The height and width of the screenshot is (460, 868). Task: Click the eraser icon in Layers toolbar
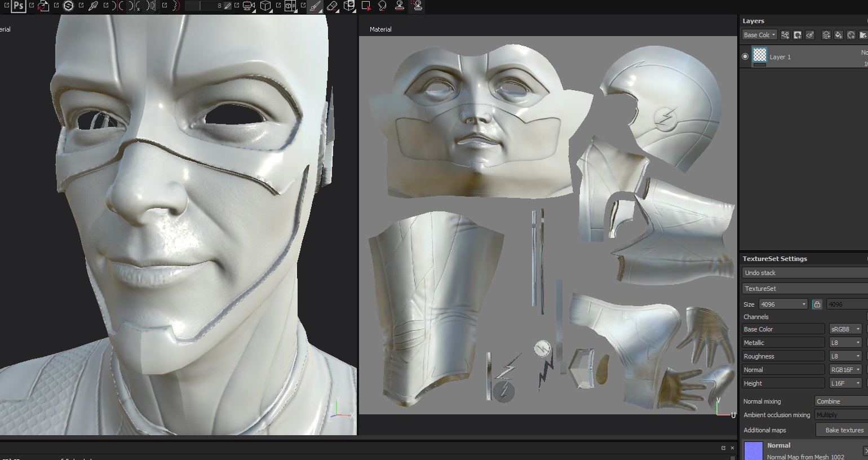click(x=810, y=35)
